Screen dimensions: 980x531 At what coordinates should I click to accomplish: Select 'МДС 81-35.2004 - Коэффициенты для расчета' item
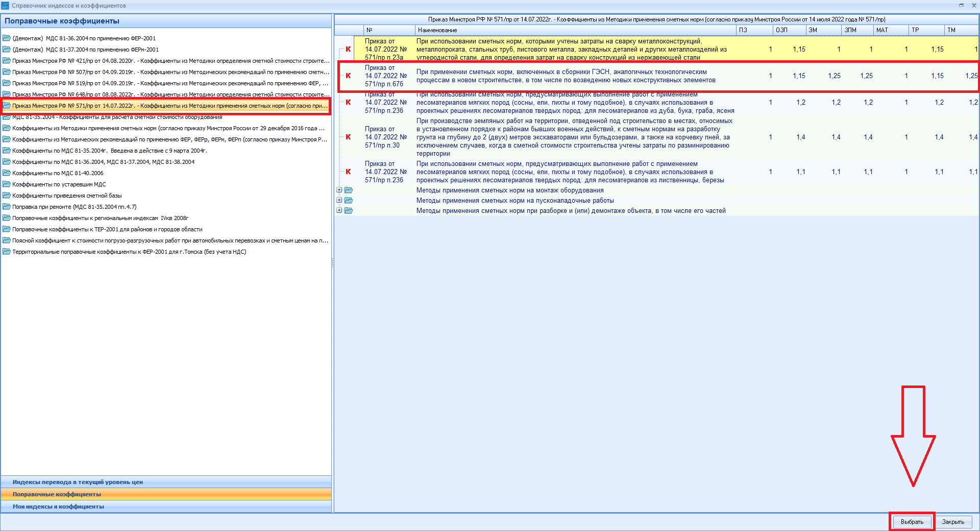(x=117, y=117)
